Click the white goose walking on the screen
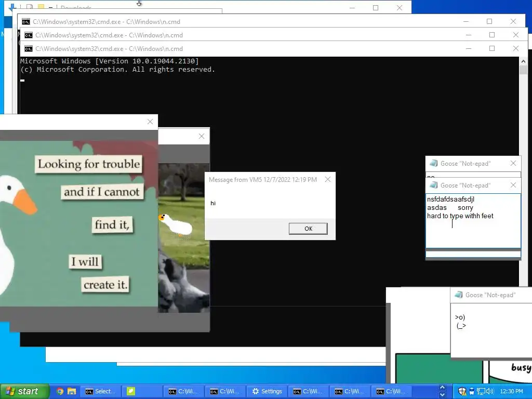The width and height of the screenshot is (532, 399). (x=176, y=224)
